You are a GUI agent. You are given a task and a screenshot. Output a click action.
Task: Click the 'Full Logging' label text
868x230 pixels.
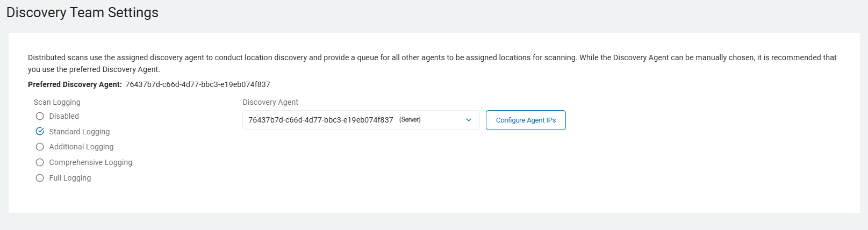pyautogui.click(x=70, y=178)
